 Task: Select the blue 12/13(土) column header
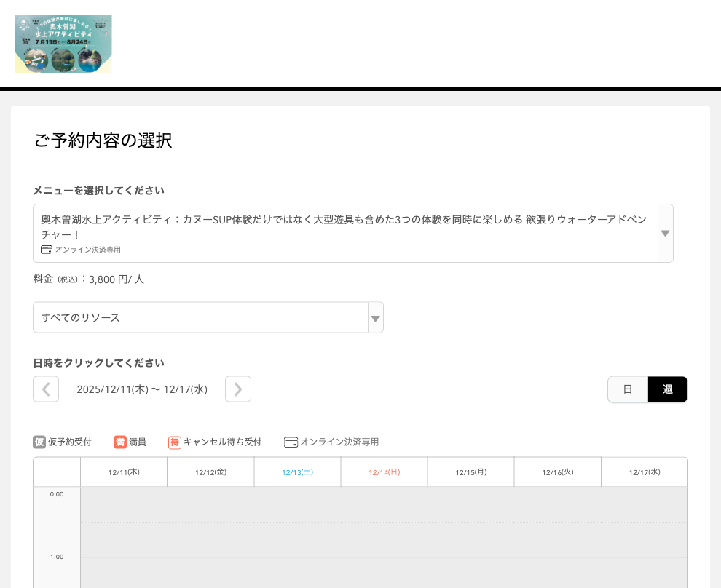point(296,472)
